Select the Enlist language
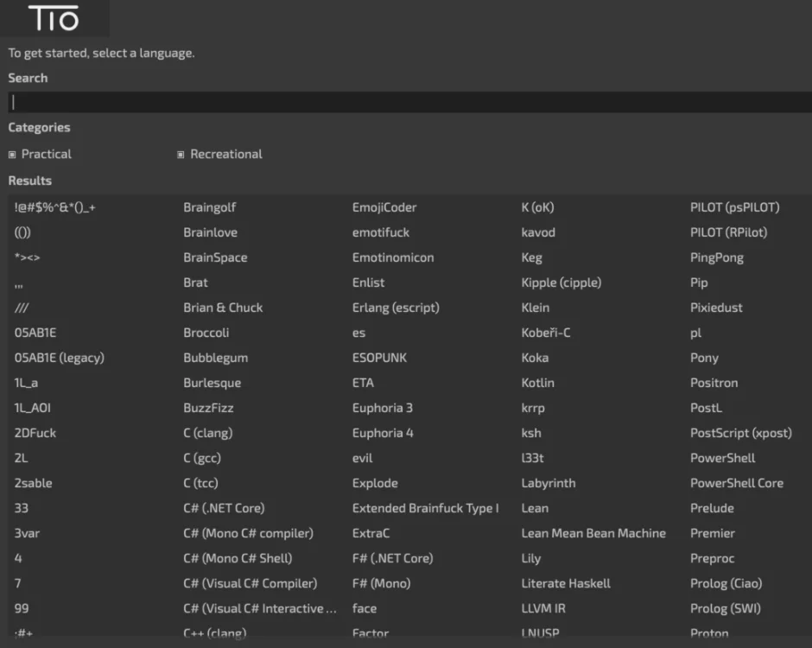The height and width of the screenshot is (648, 812). tap(368, 283)
